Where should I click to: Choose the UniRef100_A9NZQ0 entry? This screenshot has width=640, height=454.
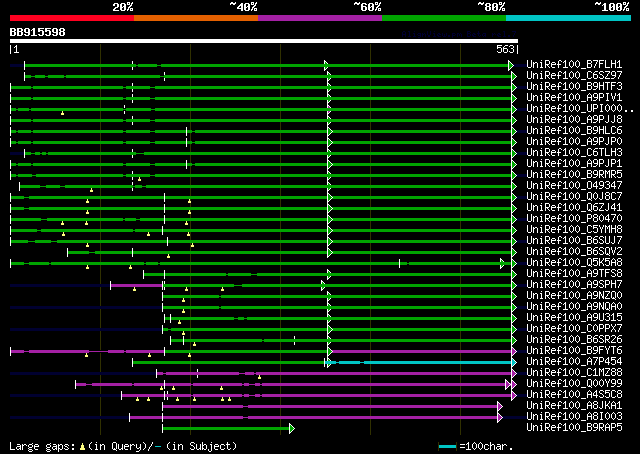click(x=574, y=296)
